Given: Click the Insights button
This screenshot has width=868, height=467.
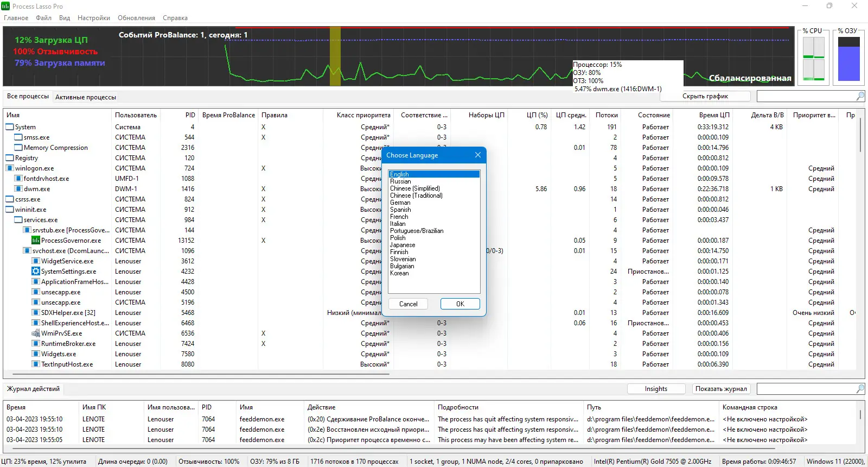Looking at the screenshot, I should pyautogui.click(x=656, y=389).
